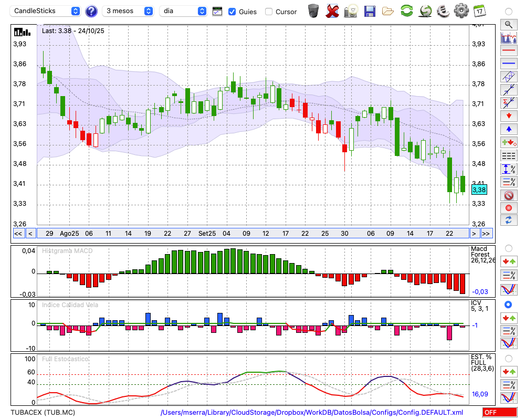
Task: Click the green plus red arrow tool
Action: (x=509, y=142)
